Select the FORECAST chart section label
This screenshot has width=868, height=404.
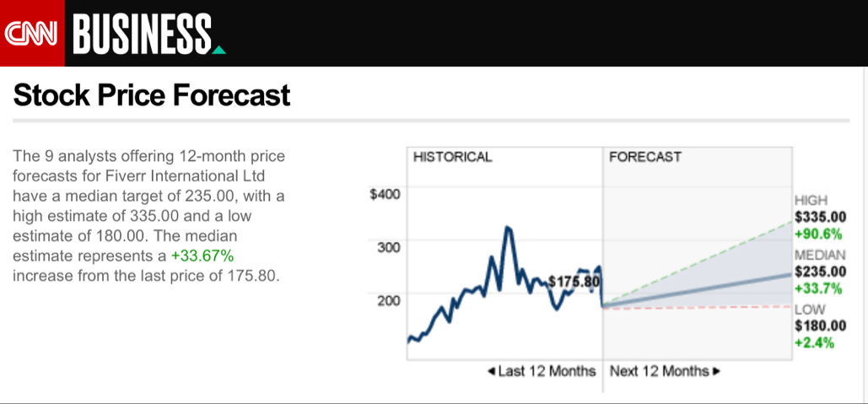tap(645, 157)
